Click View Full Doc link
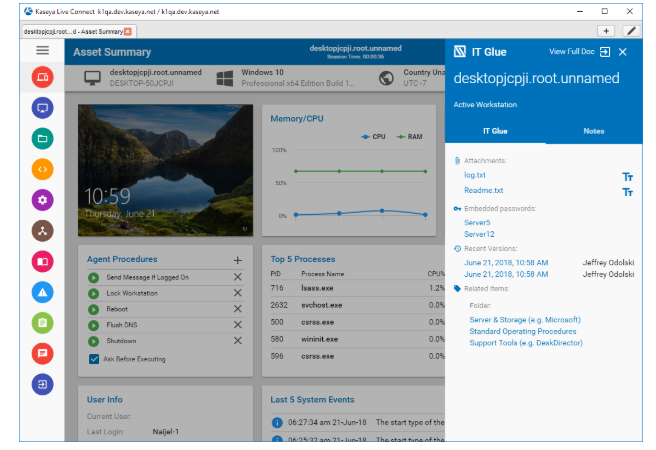This screenshot has width=656, height=450. (x=573, y=52)
